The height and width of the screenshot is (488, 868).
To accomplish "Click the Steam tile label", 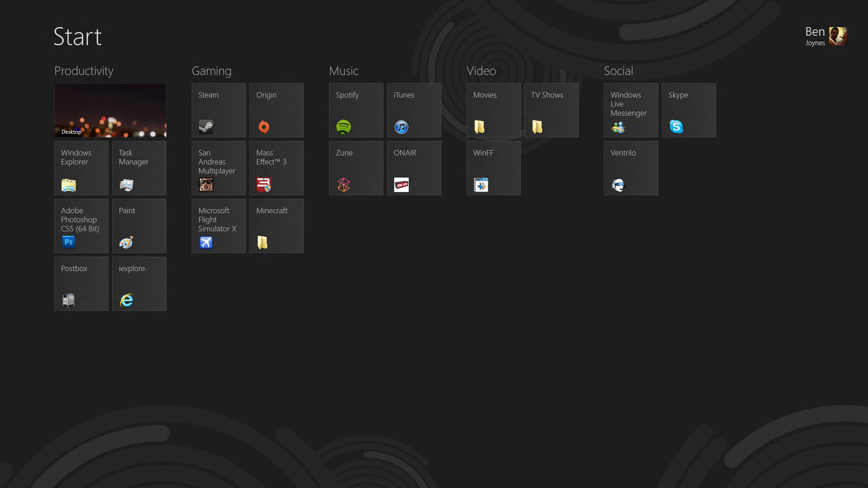I will tap(208, 95).
